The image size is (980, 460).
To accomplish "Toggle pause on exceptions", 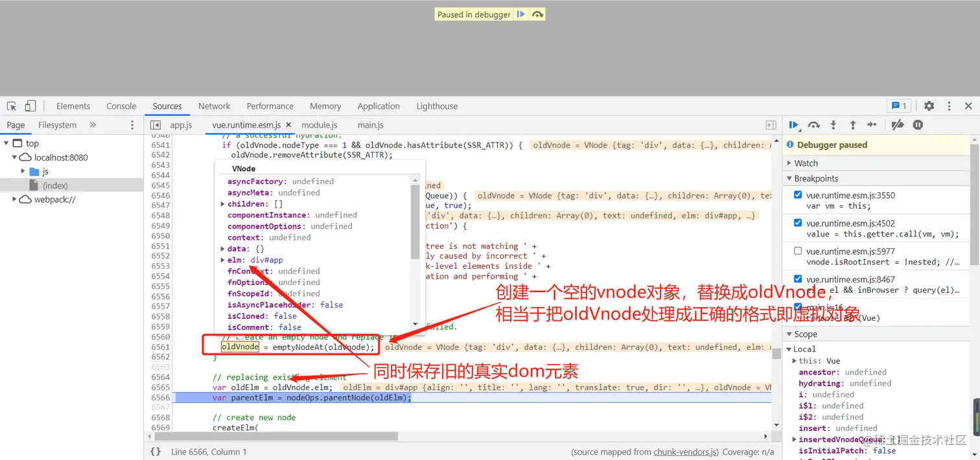I will (x=918, y=125).
